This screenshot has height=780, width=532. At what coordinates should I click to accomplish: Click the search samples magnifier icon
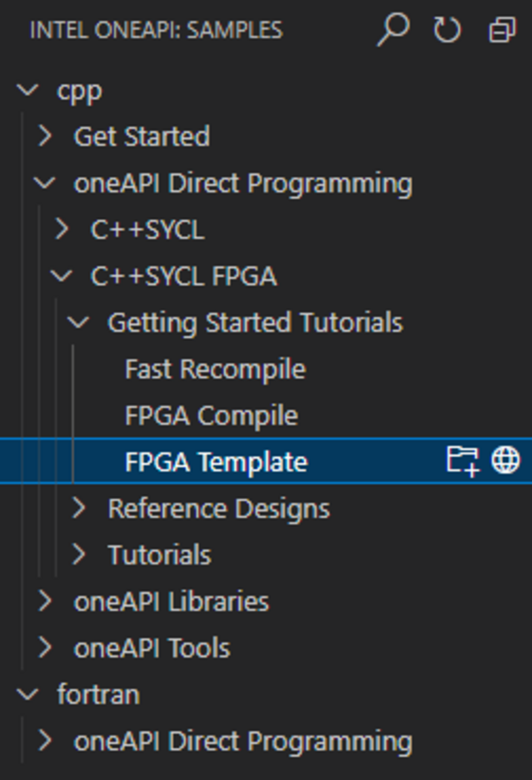[x=392, y=30]
